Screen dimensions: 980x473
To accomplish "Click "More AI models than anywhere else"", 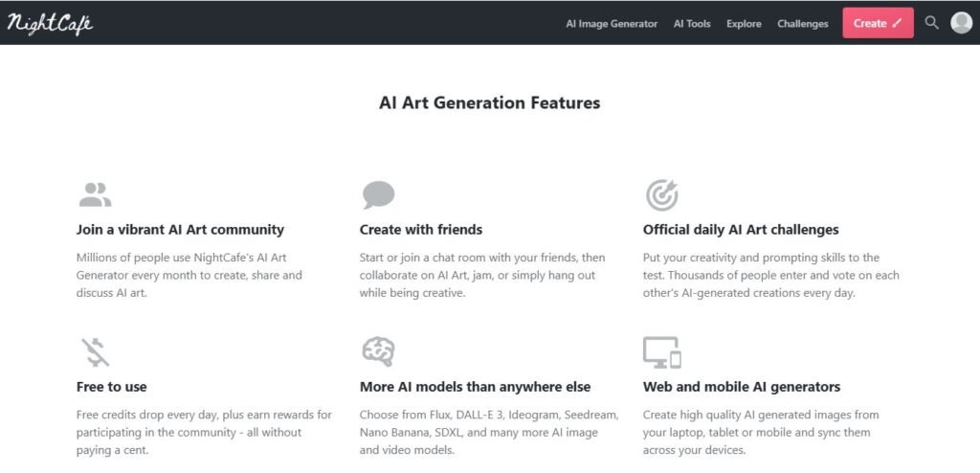I will click(475, 387).
